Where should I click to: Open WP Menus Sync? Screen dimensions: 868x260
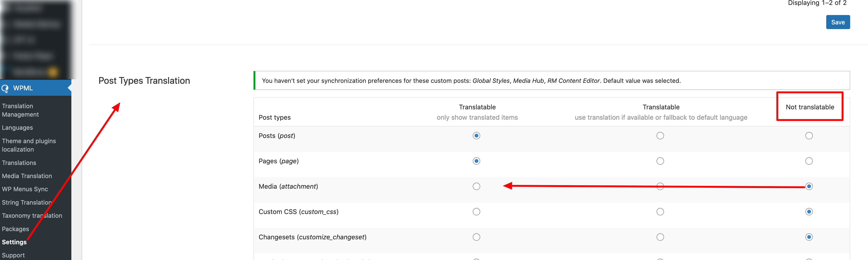[25, 189]
